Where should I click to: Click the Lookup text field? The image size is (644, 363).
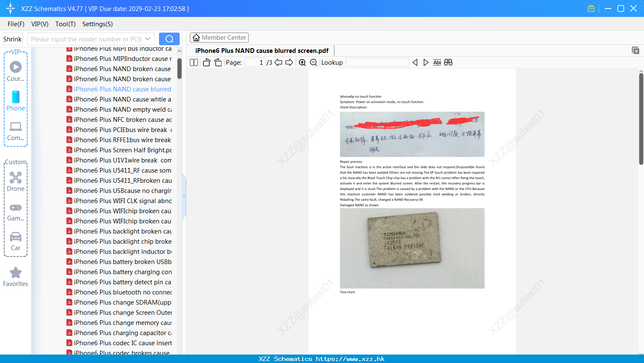coord(377,63)
